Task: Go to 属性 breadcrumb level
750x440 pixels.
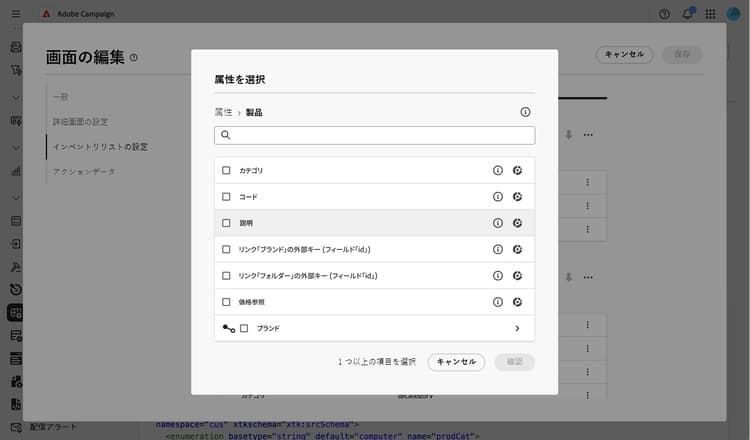Action: (x=223, y=112)
